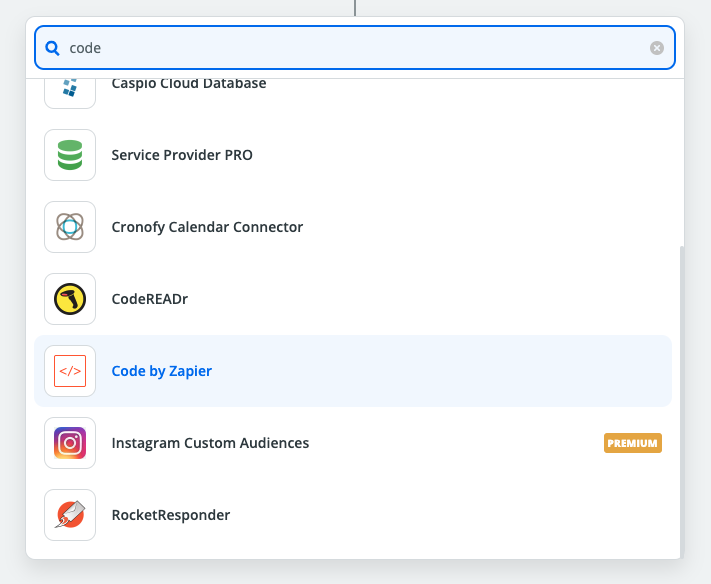Click the Code by Zapier brackets icon
This screenshot has width=711, height=584.
(x=70, y=371)
